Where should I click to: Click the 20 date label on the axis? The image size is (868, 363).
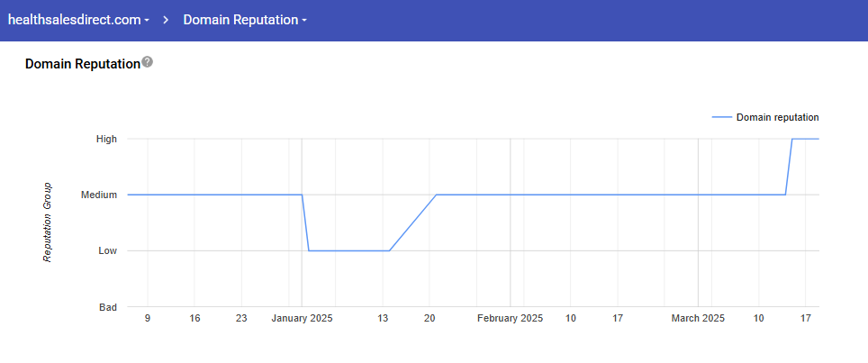tap(429, 318)
